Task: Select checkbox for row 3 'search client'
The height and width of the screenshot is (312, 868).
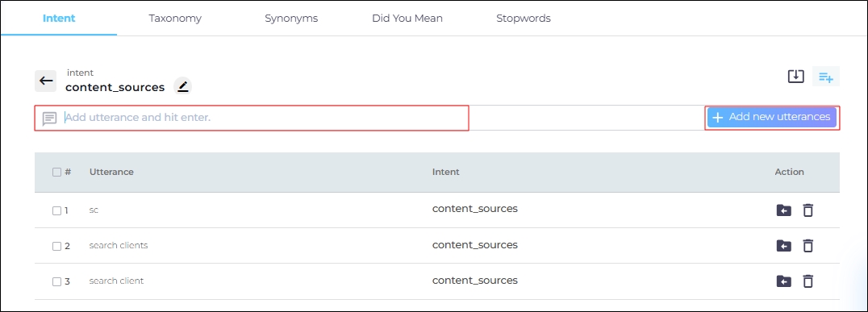Action: (56, 281)
